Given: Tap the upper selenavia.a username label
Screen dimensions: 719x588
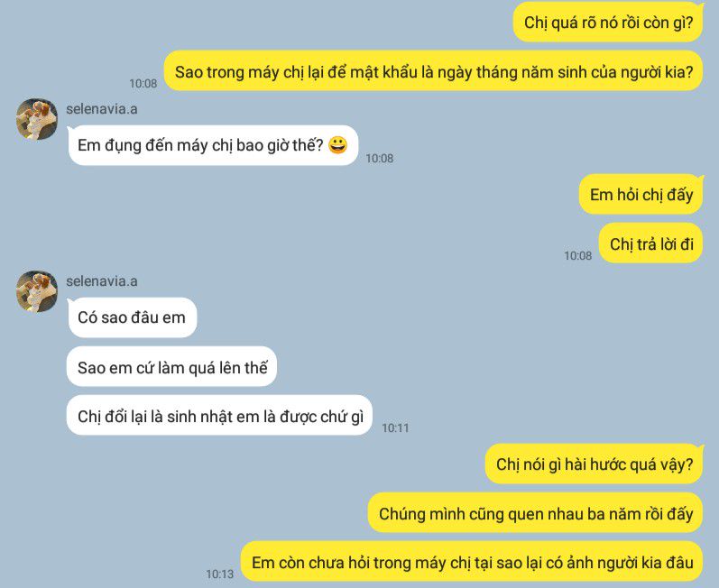Looking at the screenshot, I should 102,109.
